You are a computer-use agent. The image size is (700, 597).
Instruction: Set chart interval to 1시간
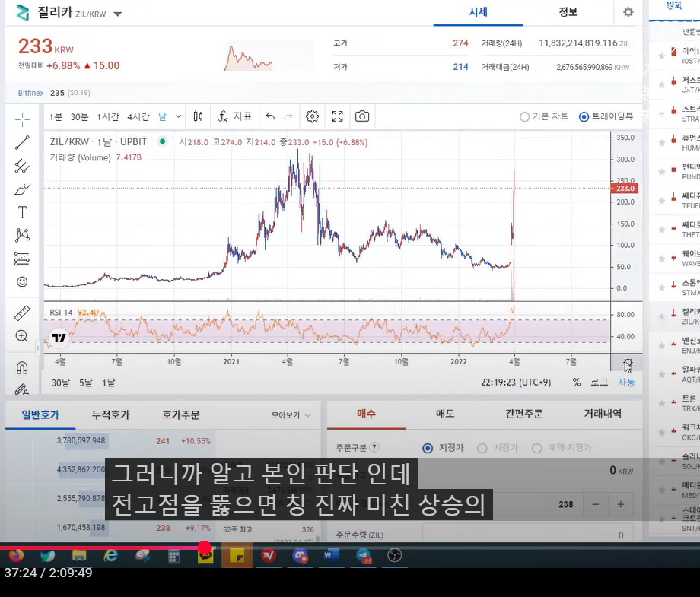point(108,117)
